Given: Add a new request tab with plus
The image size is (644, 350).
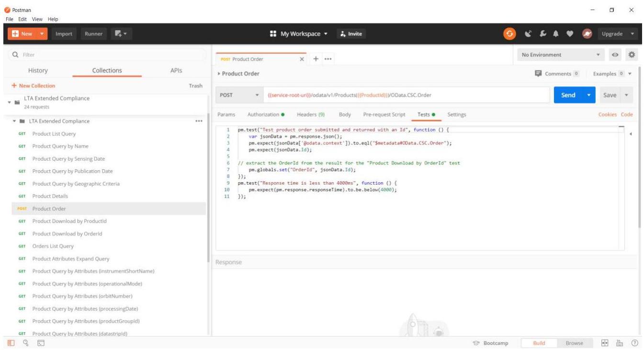Looking at the screenshot, I should [x=316, y=59].
